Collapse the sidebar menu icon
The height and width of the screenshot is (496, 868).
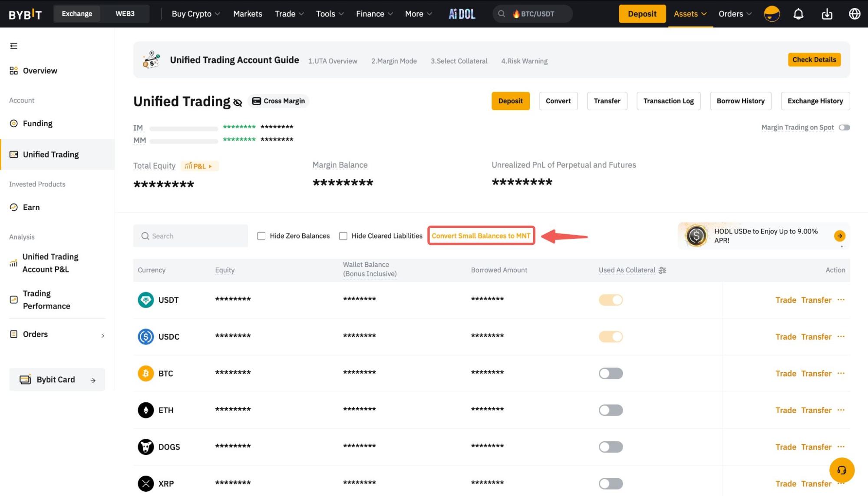coord(14,46)
